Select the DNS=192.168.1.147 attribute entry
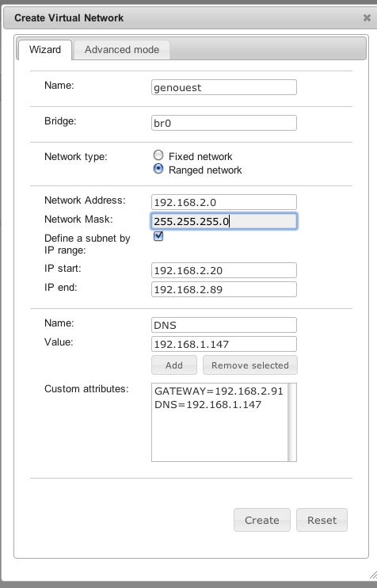 click(x=208, y=405)
